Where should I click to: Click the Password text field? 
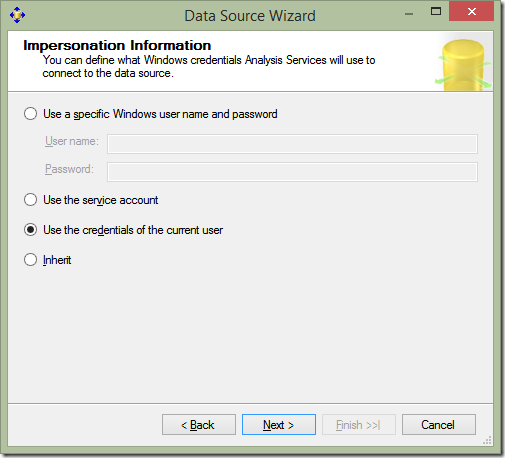(292, 172)
